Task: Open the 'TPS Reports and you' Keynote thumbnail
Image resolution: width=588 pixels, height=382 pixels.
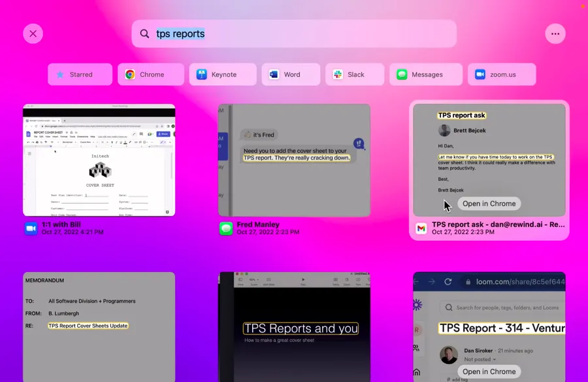Action: (x=294, y=327)
